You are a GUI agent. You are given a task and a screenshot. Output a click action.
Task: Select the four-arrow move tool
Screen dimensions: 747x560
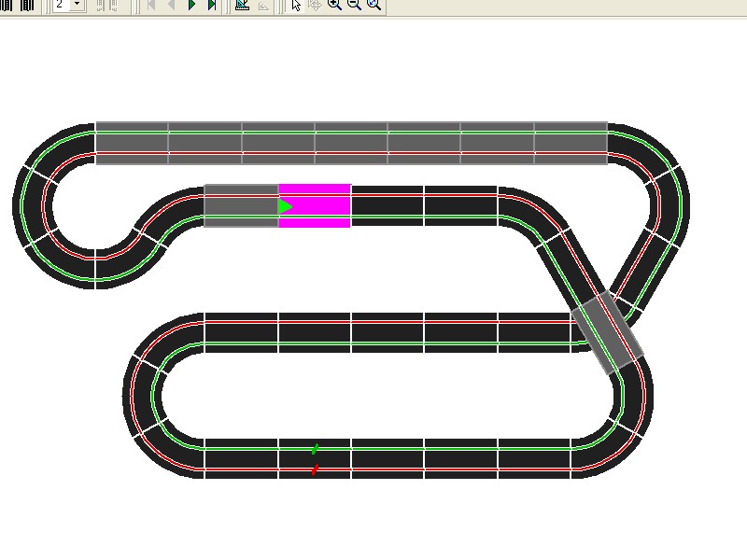coord(315,5)
